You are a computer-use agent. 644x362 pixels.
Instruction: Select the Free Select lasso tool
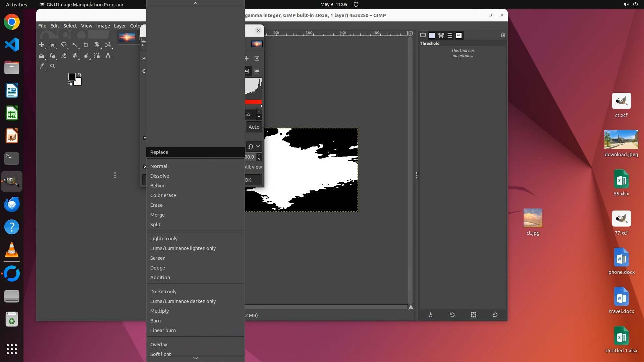[64, 45]
